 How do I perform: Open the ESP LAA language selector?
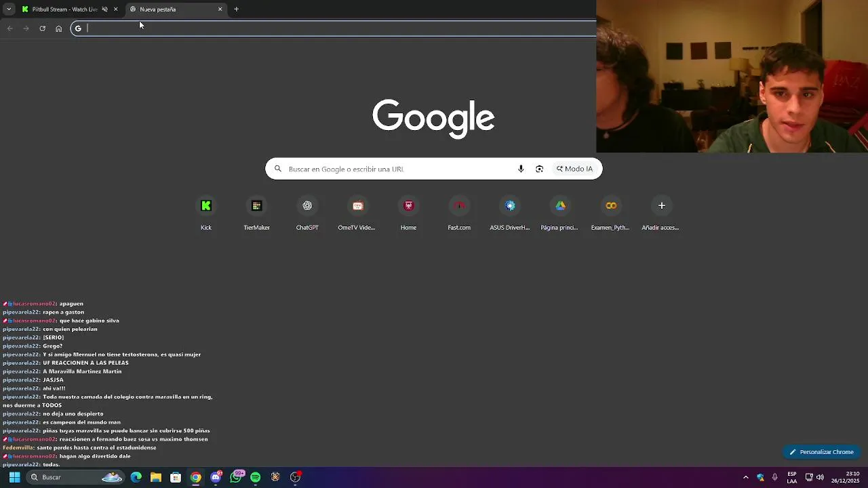[x=792, y=477]
